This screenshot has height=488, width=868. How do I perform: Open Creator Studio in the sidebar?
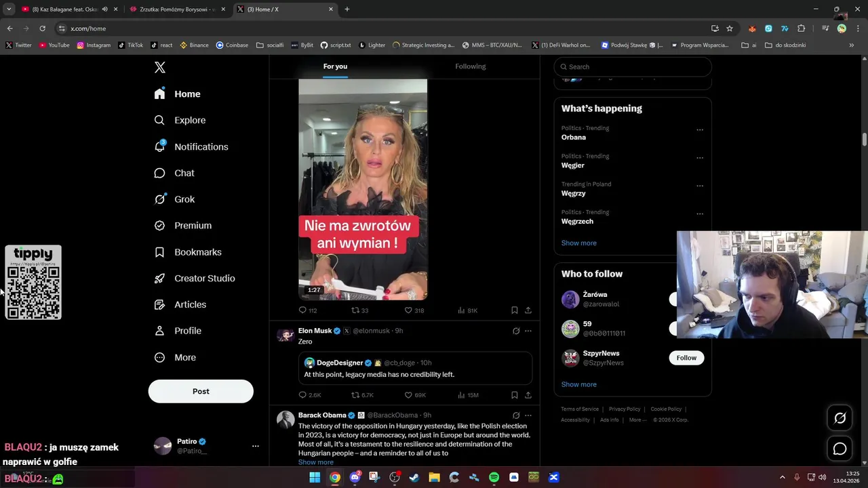click(x=195, y=279)
